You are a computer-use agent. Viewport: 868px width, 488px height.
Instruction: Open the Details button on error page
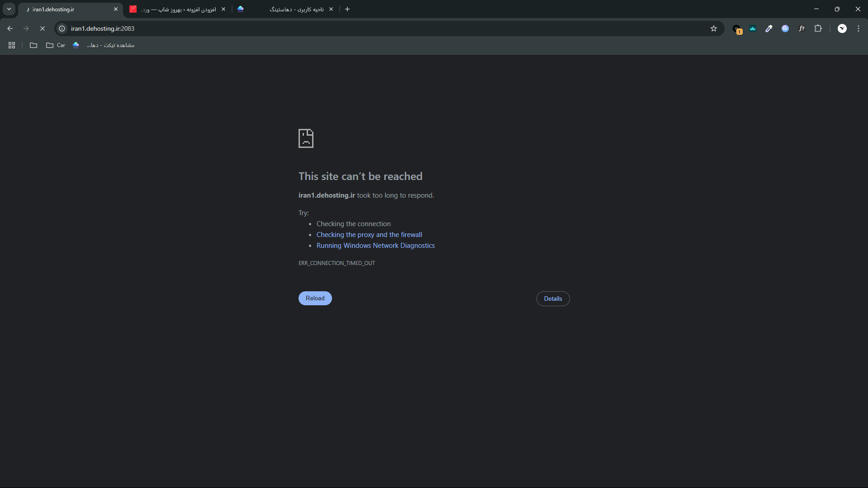[553, 299]
